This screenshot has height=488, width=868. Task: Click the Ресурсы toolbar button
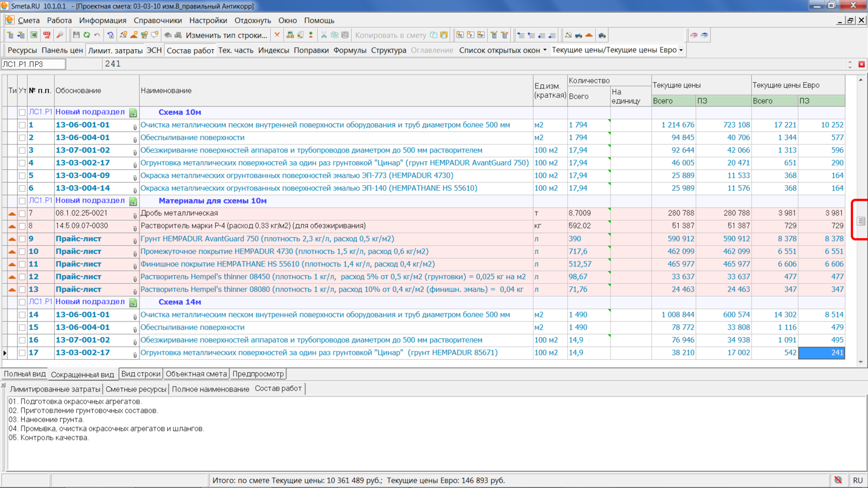pyautogui.click(x=22, y=50)
